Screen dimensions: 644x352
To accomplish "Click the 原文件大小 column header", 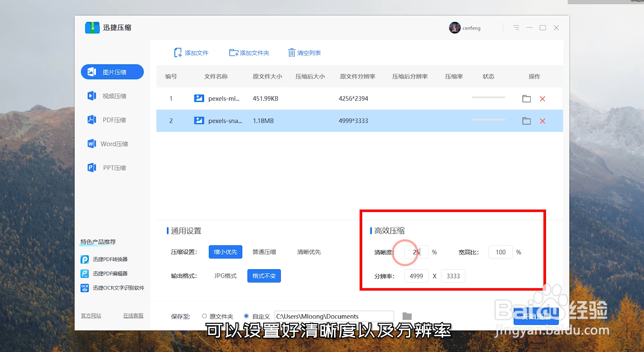I will pyautogui.click(x=267, y=76).
